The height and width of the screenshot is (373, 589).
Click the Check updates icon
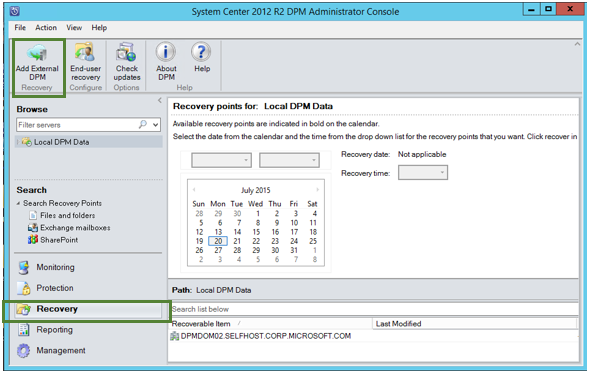pyautogui.click(x=126, y=53)
